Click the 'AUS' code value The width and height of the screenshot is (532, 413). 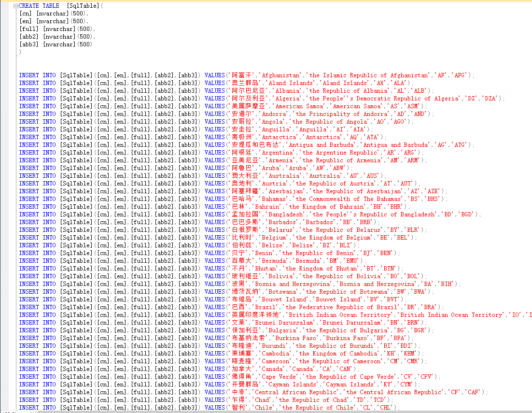pyautogui.click(x=372, y=176)
